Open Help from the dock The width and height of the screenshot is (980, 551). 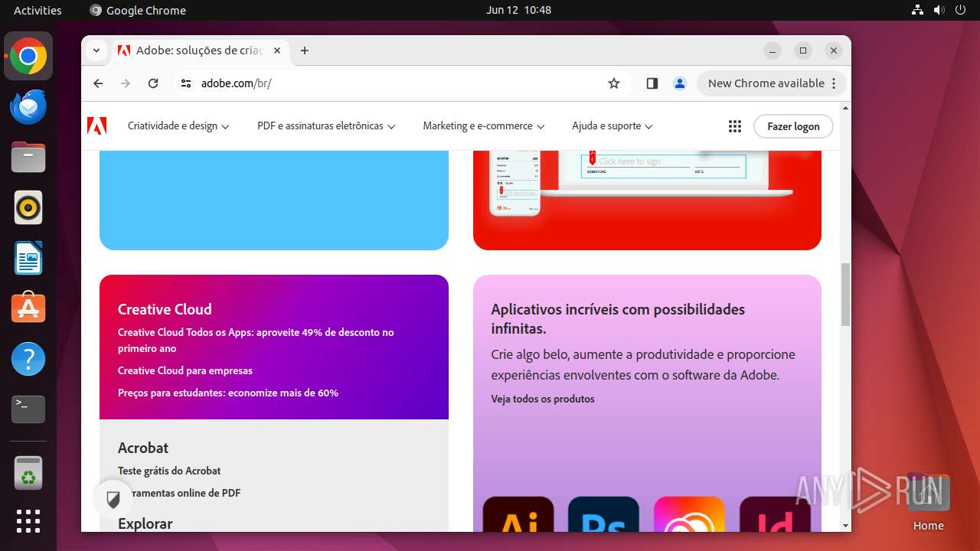coord(28,359)
